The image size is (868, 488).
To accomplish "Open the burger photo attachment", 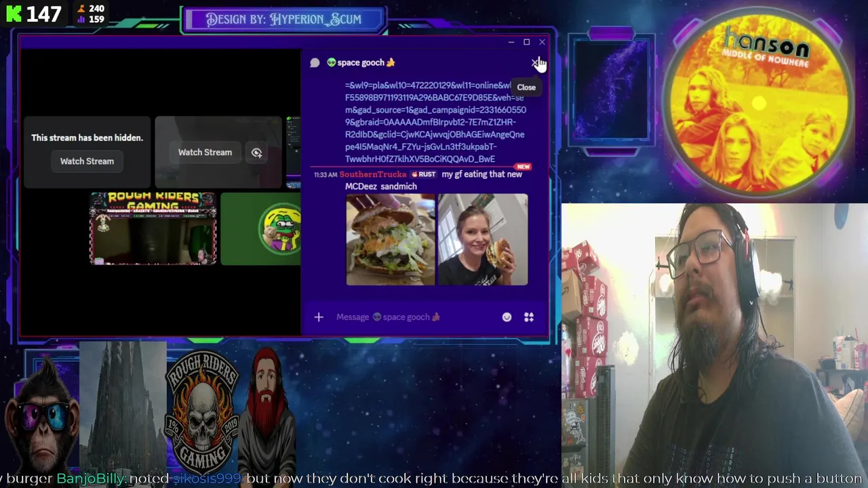I will [x=391, y=239].
